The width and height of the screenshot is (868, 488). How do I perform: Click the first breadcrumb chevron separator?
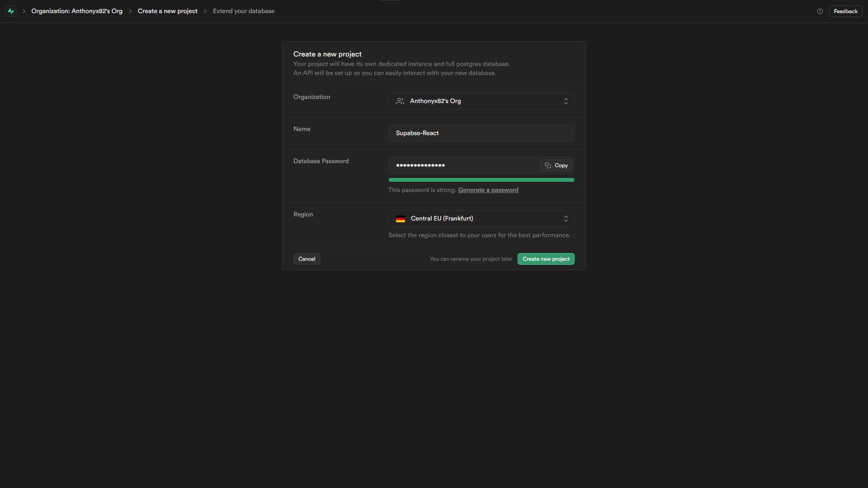[x=24, y=11]
